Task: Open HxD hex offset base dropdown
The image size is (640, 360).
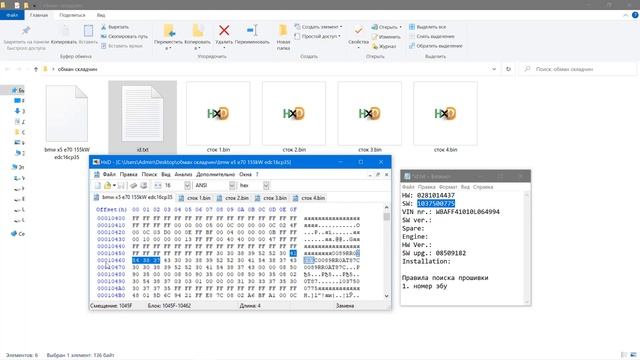Action: click(266, 185)
